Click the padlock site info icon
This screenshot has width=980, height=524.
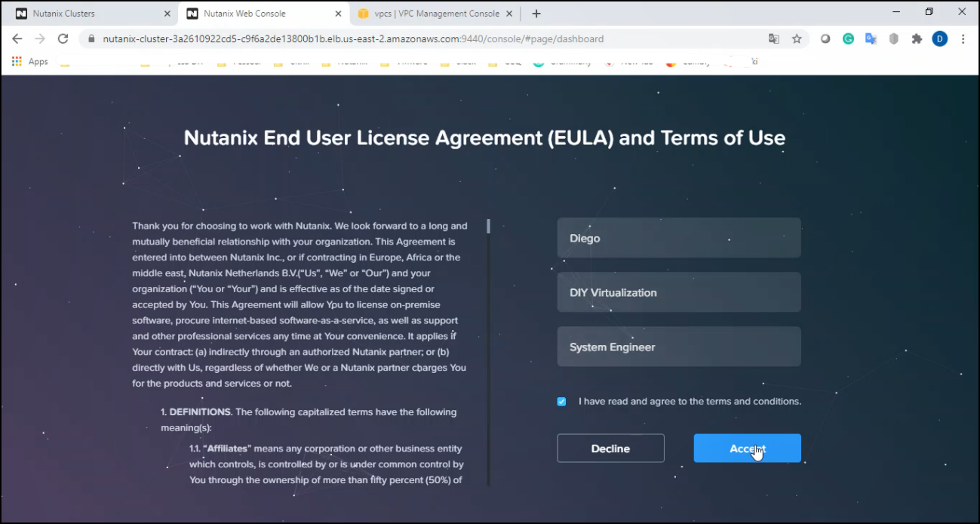tap(92, 39)
